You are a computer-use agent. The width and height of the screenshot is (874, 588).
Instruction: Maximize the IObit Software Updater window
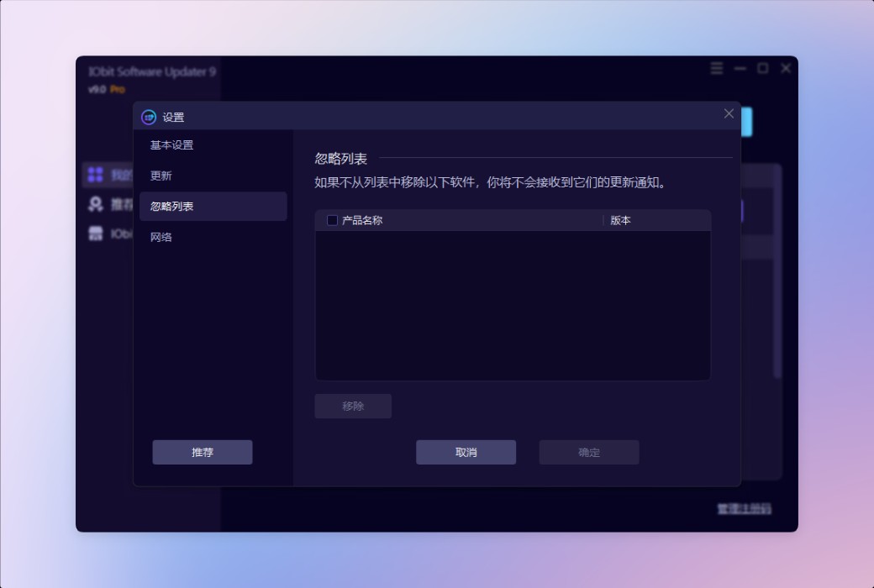point(763,68)
